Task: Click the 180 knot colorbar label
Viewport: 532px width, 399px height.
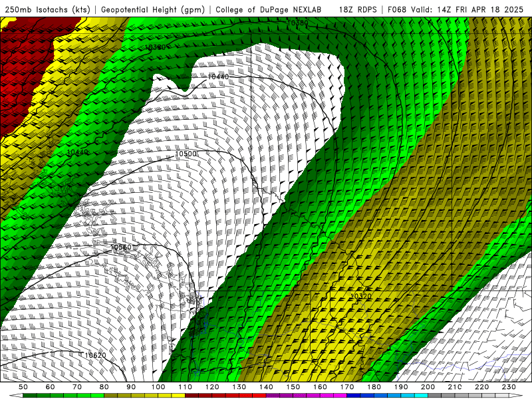Action: (374, 387)
